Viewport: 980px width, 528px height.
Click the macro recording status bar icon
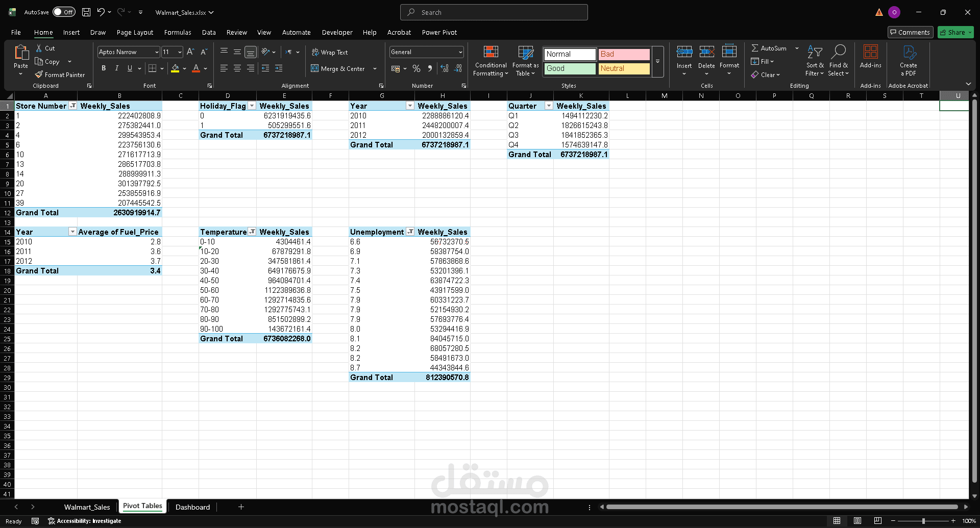click(35, 521)
